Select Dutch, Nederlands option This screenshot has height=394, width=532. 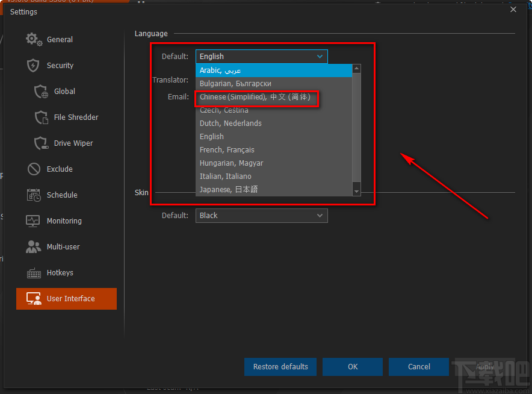274,124
